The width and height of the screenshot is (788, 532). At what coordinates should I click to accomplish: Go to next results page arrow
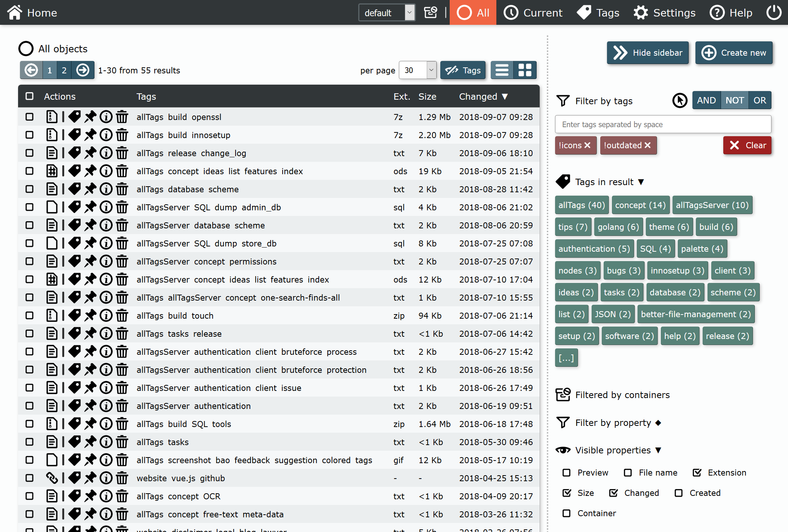pos(83,70)
